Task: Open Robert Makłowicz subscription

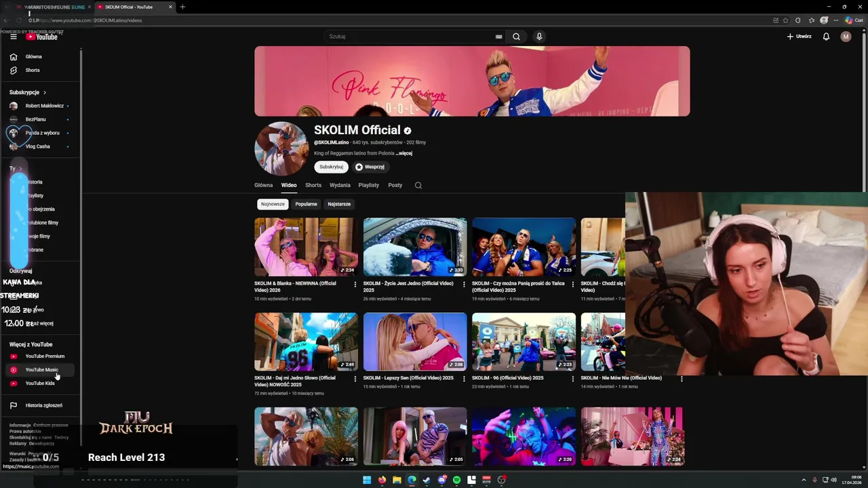Action: pyautogui.click(x=41, y=106)
